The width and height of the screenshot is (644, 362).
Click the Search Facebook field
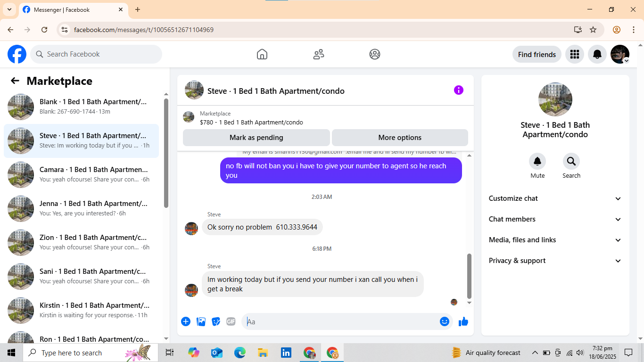point(96,54)
